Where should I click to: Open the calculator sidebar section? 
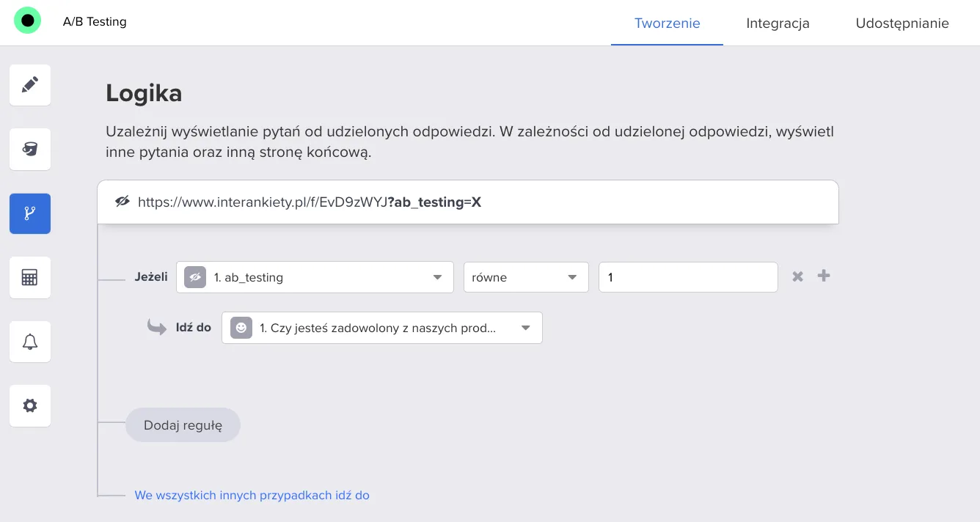point(30,278)
